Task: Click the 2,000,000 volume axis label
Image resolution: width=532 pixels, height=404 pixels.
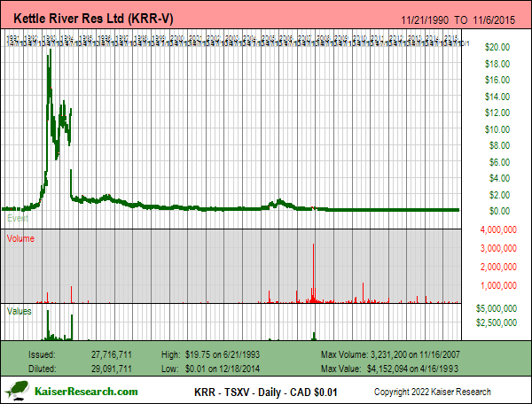Action: tap(498, 267)
